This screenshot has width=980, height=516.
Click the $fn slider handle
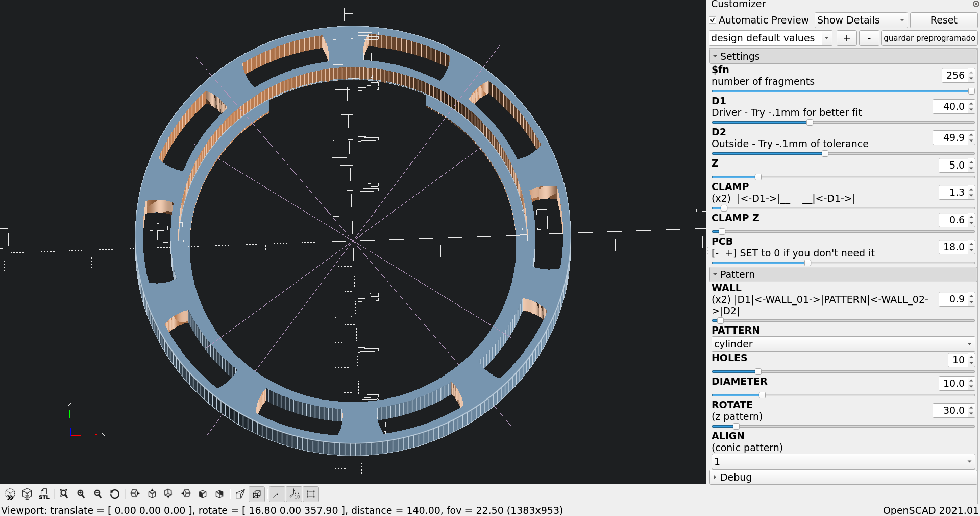[x=971, y=91]
